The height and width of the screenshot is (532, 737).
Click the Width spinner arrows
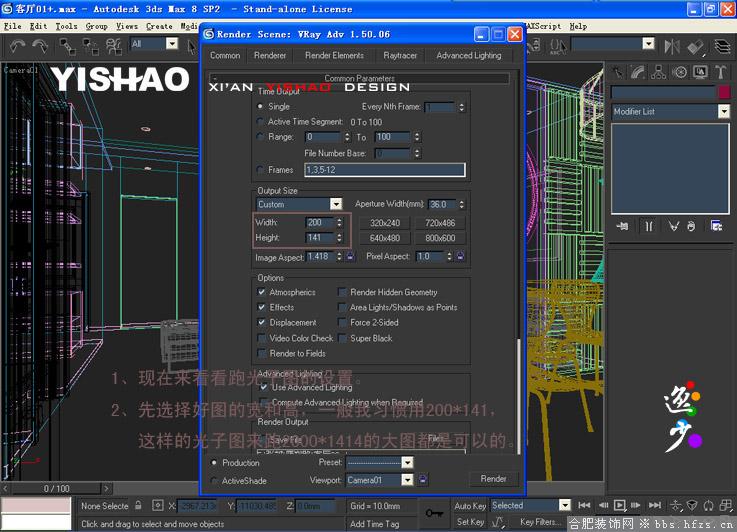coord(339,222)
